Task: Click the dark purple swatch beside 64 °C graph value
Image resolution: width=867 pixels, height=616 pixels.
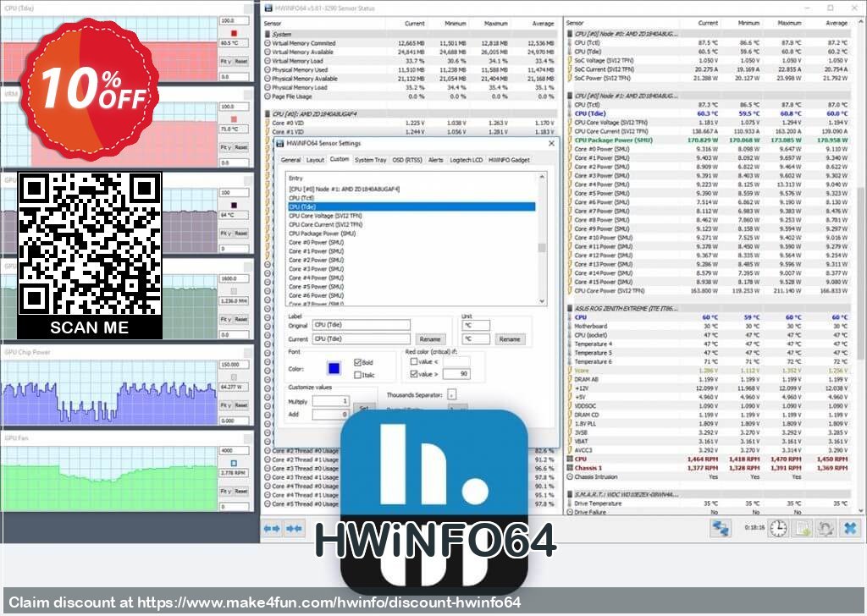Action: 234,205
